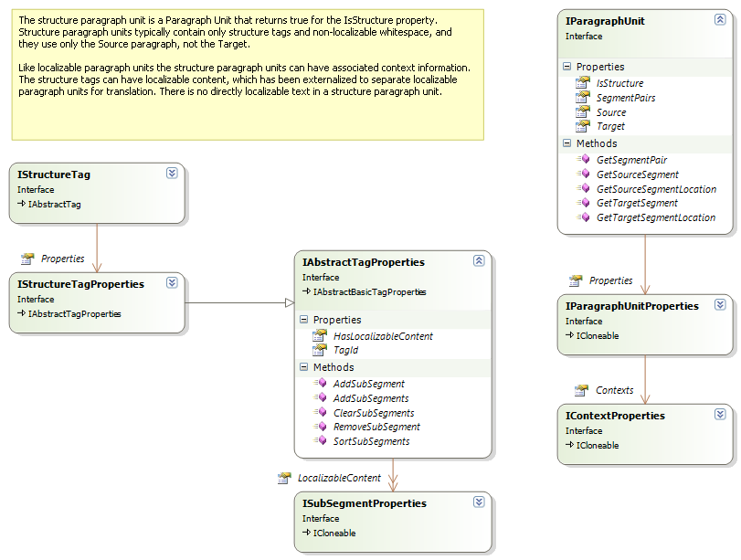The height and width of the screenshot is (560, 741).
Task: Click the IsStructure property icon
Action: pyautogui.click(x=581, y=83)
